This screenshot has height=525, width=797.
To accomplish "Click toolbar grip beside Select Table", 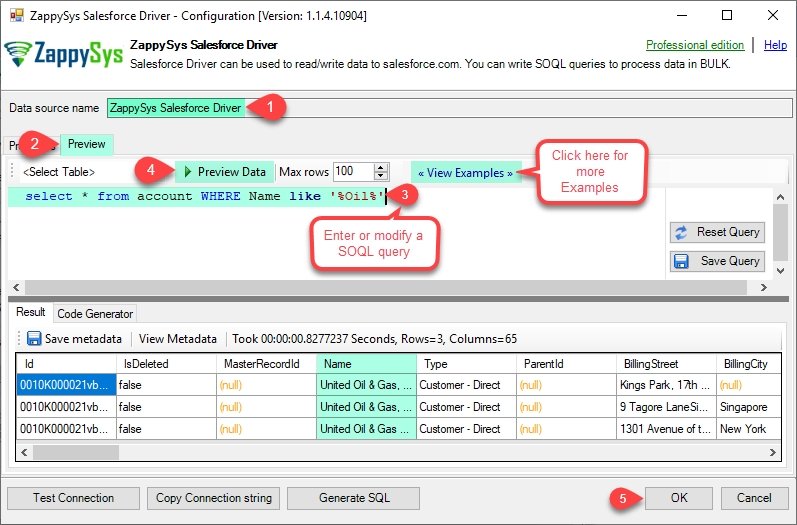I will point(12,171).
